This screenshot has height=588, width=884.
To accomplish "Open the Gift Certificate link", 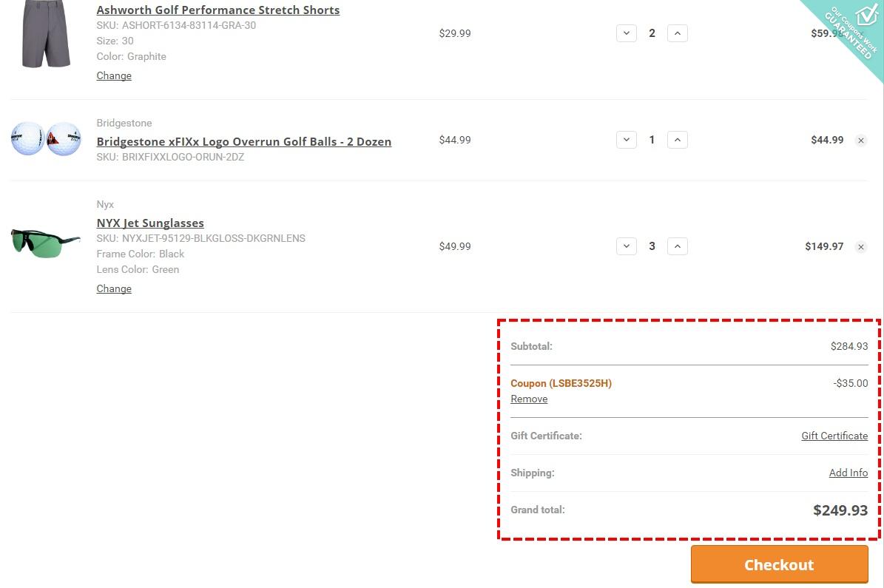I will pyautogui.click(x=834, y=436).
